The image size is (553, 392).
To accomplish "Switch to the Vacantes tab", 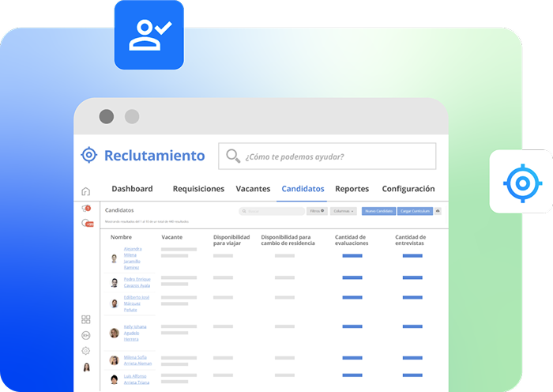I will [253, 189].
